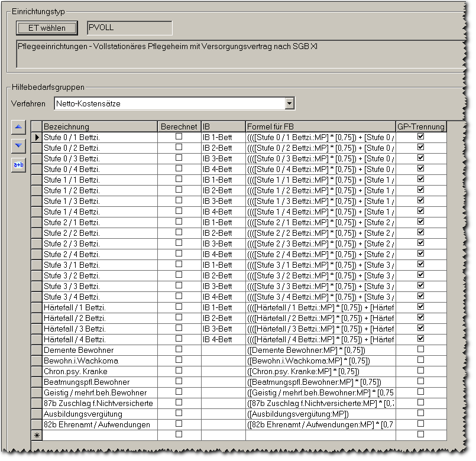Click IB cell of Stufe 2 / 3 Bettzi.
This screenshot has height=461, width=476.
point(223,244)
